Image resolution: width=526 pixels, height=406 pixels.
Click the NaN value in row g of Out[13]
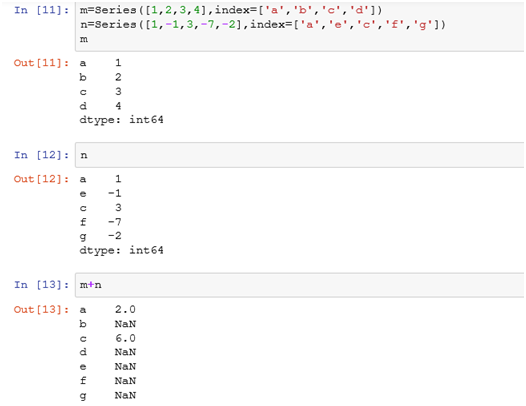pos(125,396)
